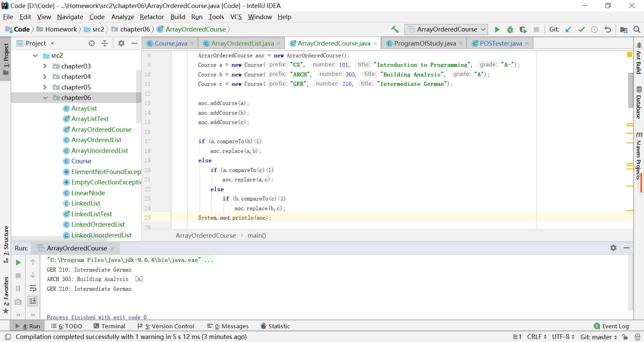This screenshot has height=342, width=644.
Task: Click the editor vertical scrollbar thumb
Action: click(631, 90)
